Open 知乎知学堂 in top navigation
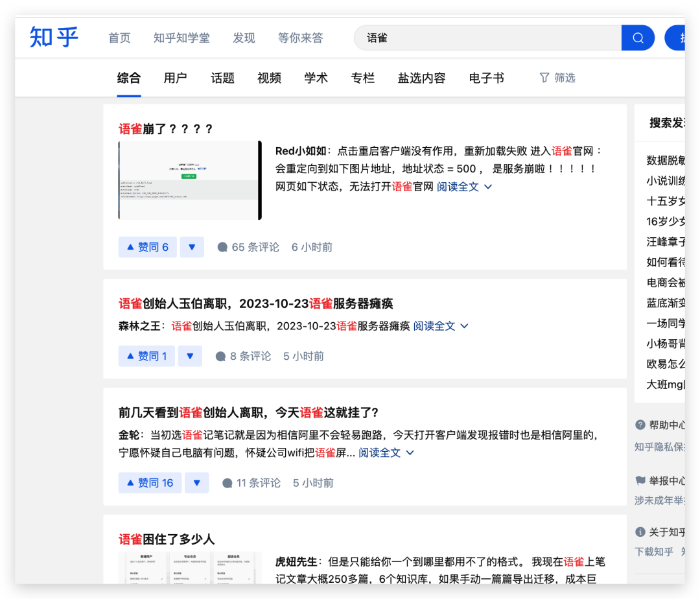 click(181, 38)
